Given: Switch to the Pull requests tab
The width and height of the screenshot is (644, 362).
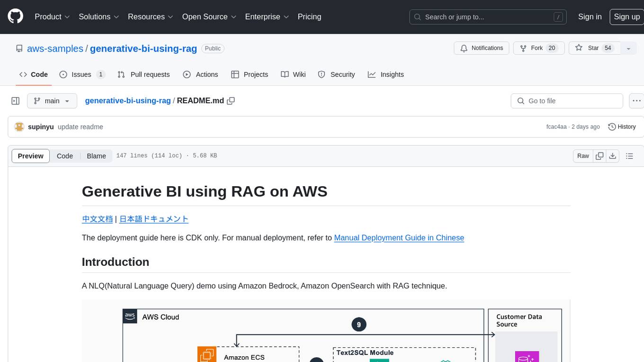Looking at the screenshot, I should 143,74.
